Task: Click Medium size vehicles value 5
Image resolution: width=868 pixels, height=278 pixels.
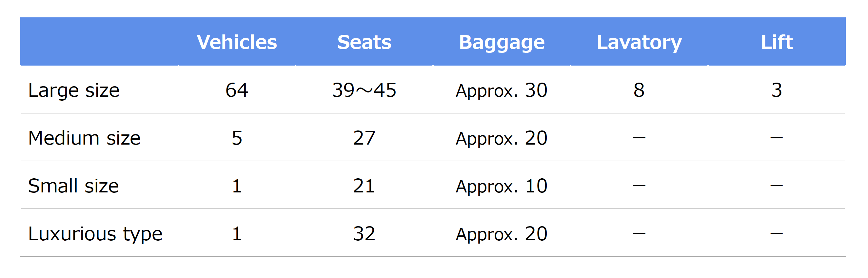Action: click(237, 138)
